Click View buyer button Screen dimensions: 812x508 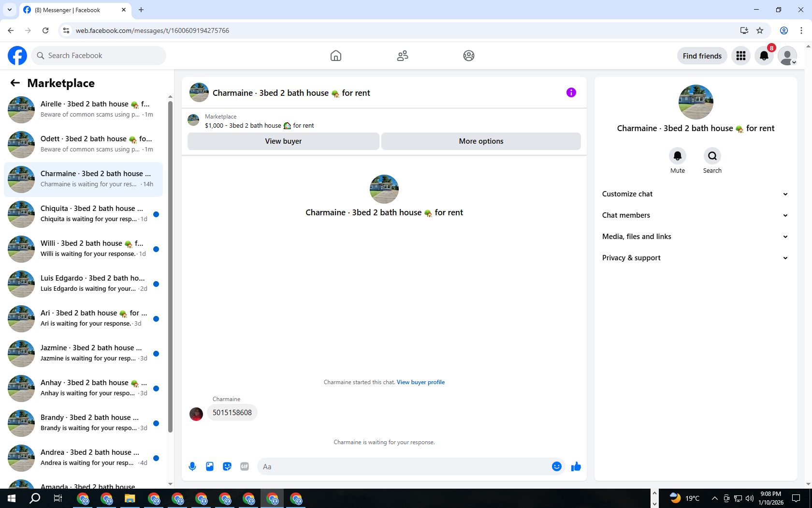pyautogui.click(x=283, y=141)
